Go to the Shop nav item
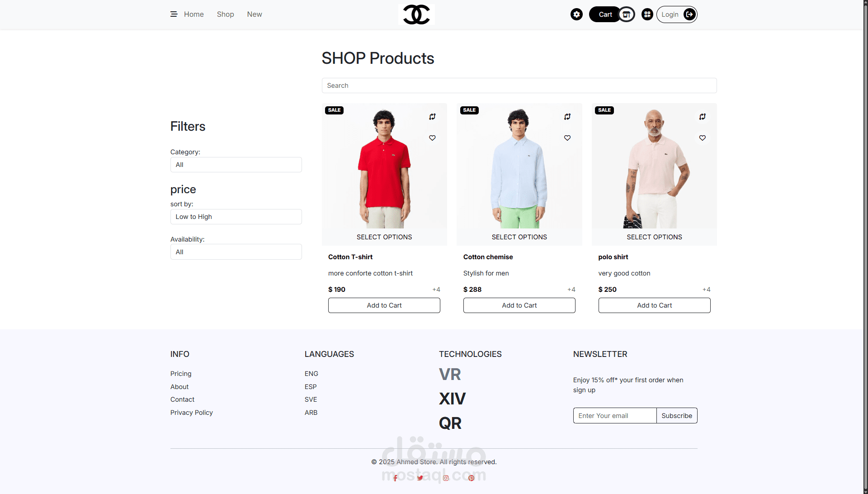This screenshot has height=494, width=868. 225,14
